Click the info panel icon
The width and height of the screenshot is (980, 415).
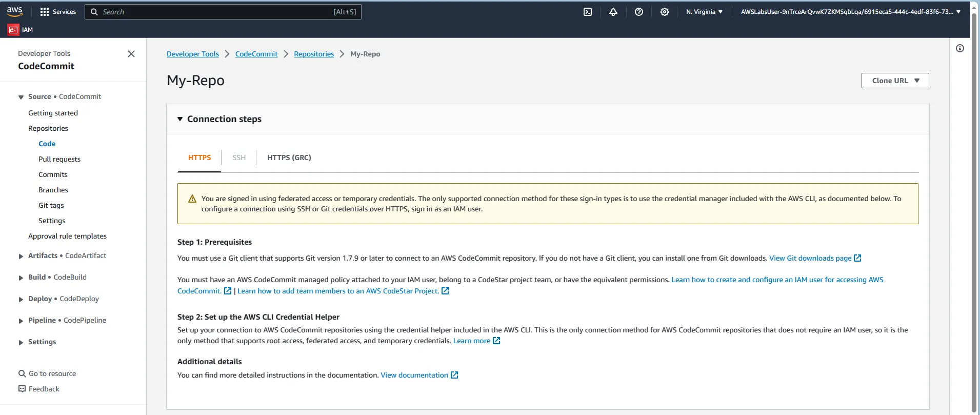coord(960,48)
